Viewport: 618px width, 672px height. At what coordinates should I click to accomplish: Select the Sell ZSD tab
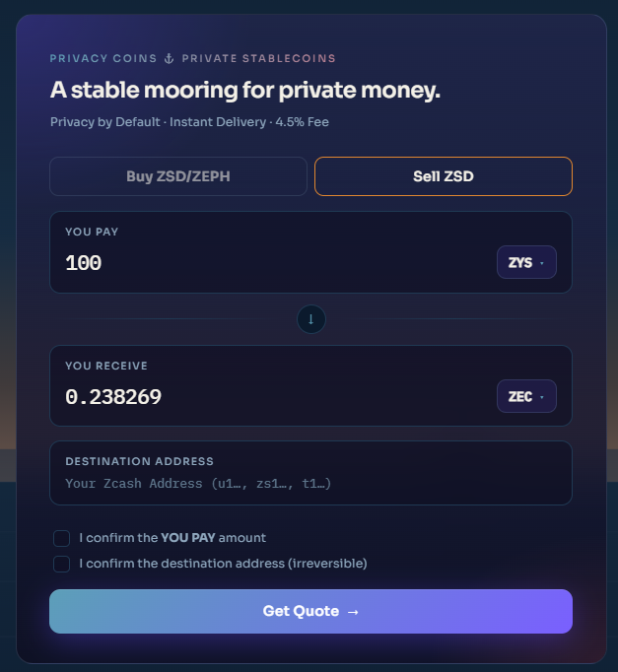coord(444,176)
